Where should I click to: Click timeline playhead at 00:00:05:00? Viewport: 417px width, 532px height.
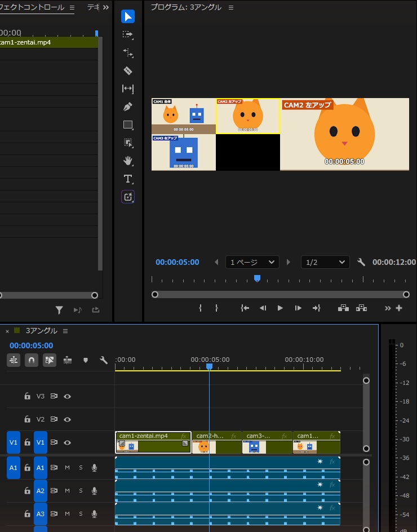tap(210, 367)
